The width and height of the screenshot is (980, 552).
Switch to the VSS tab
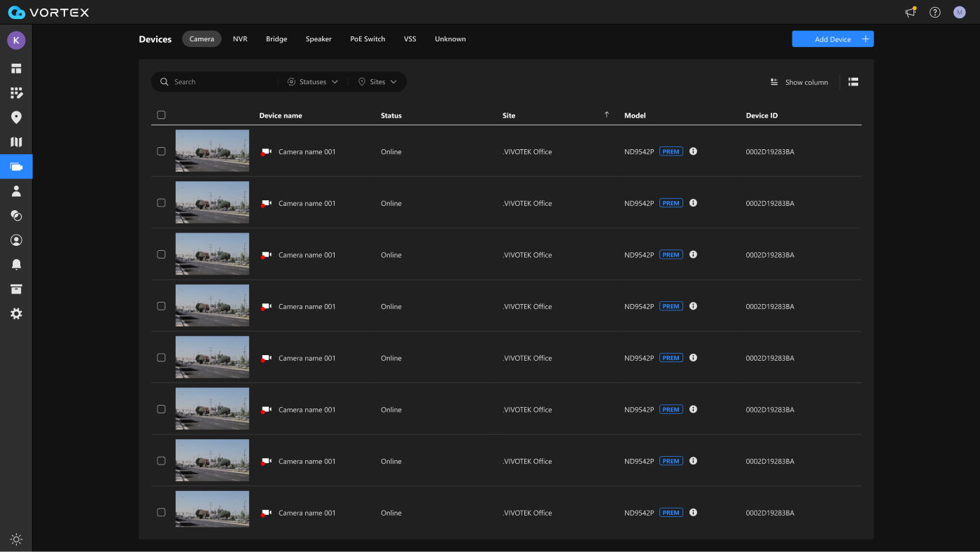410,39
